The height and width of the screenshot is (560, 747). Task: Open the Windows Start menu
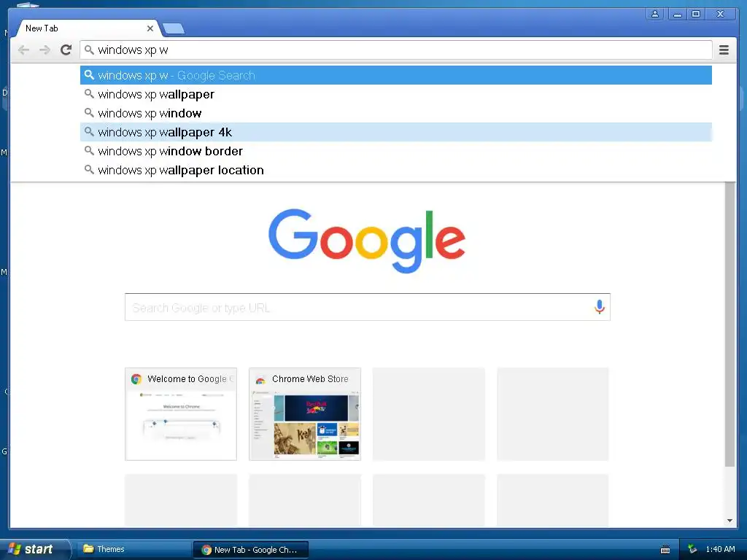35,549
